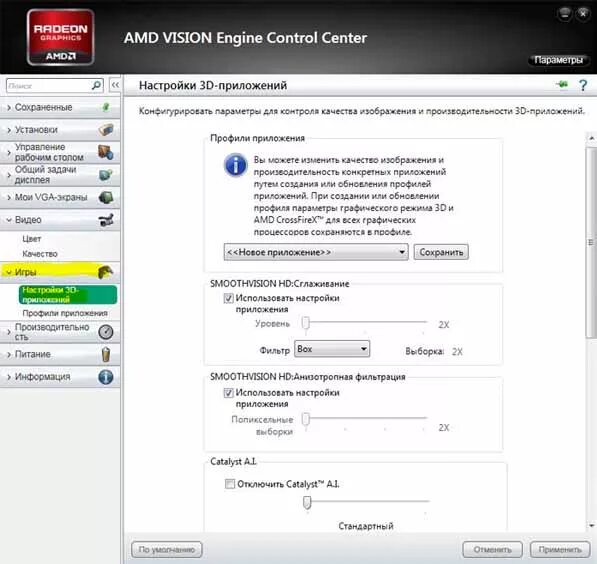Collapse the Видео section
597x564 pixels.
[9, 220]
